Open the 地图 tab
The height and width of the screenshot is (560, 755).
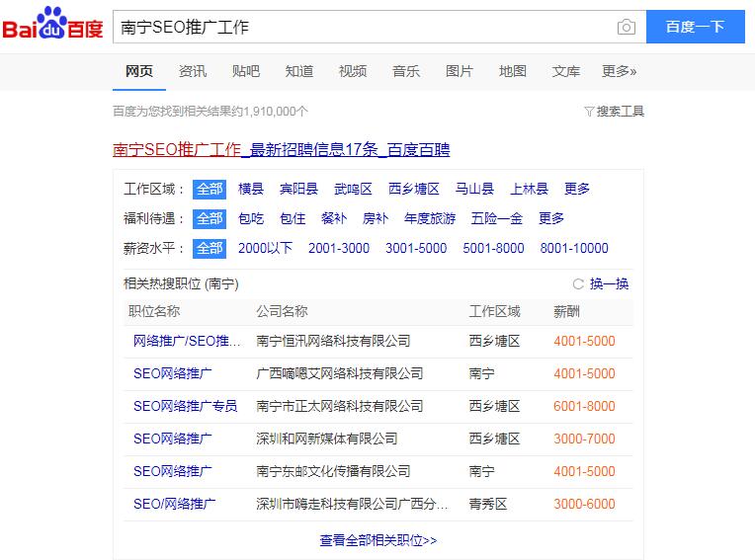[513, 71]
